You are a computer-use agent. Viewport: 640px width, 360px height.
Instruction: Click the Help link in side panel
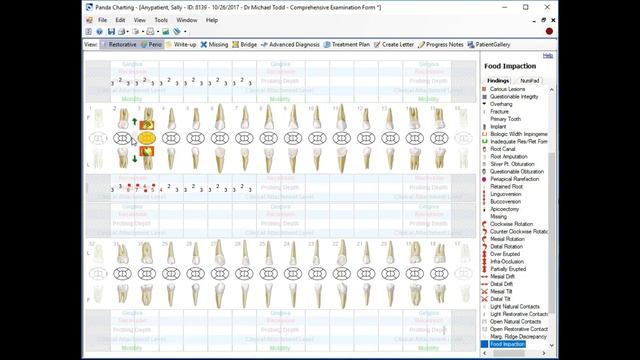(x=548, y=56)
